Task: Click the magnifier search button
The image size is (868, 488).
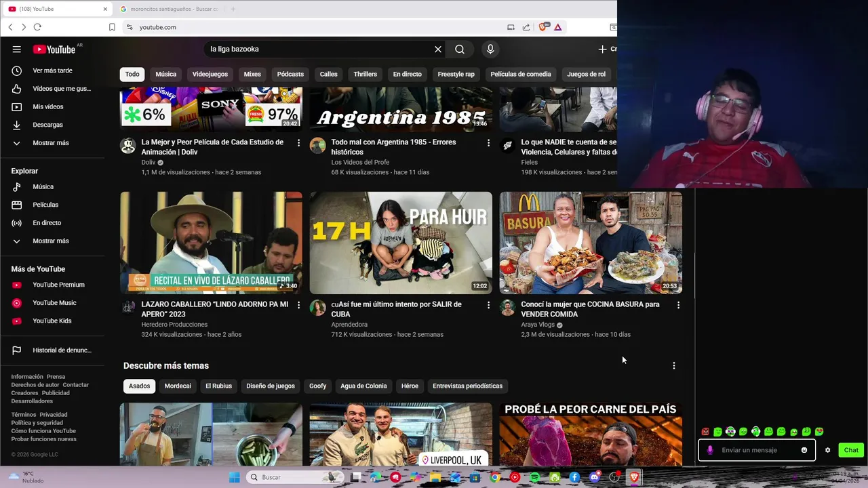Action: [460, 49]
